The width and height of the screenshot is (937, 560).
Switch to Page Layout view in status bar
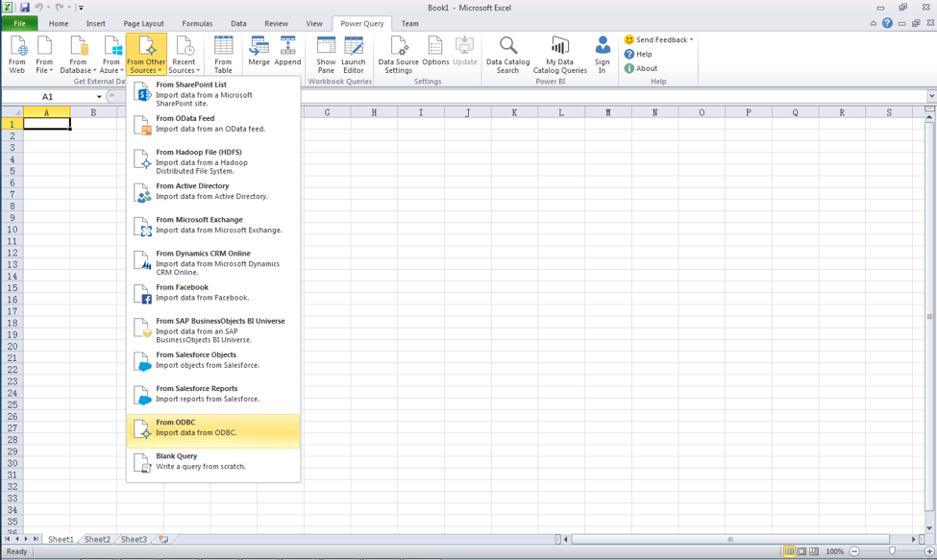(801, 551)
